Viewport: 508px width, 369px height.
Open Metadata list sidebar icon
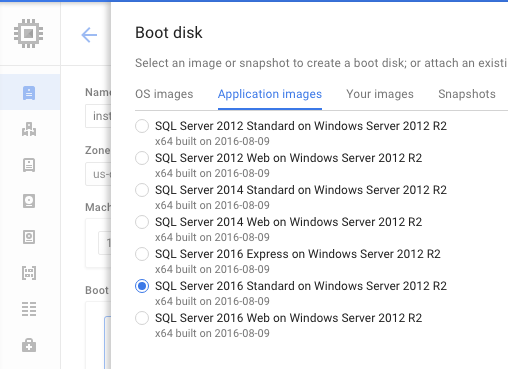[x=29, y=309]
